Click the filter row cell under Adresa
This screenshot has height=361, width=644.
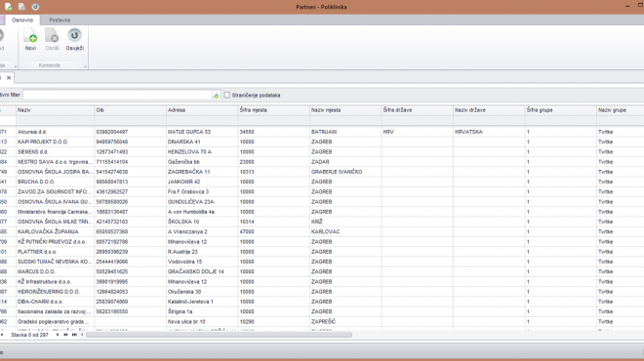pyautogui.click(x=202, y=121)
